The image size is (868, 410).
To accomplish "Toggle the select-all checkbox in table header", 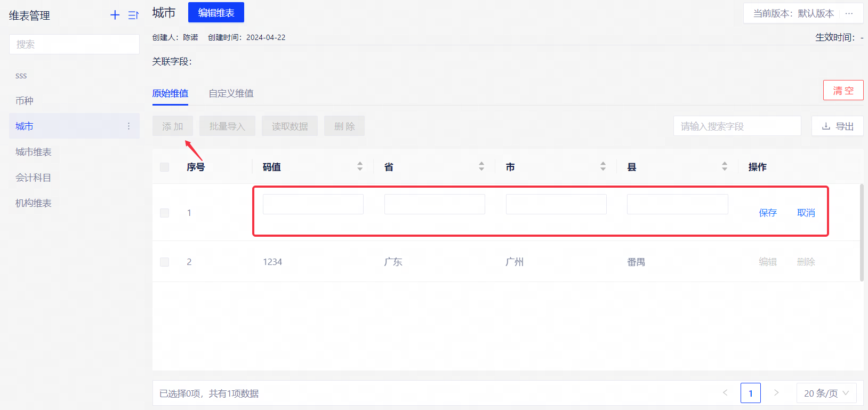I will [x=164, y=167].
